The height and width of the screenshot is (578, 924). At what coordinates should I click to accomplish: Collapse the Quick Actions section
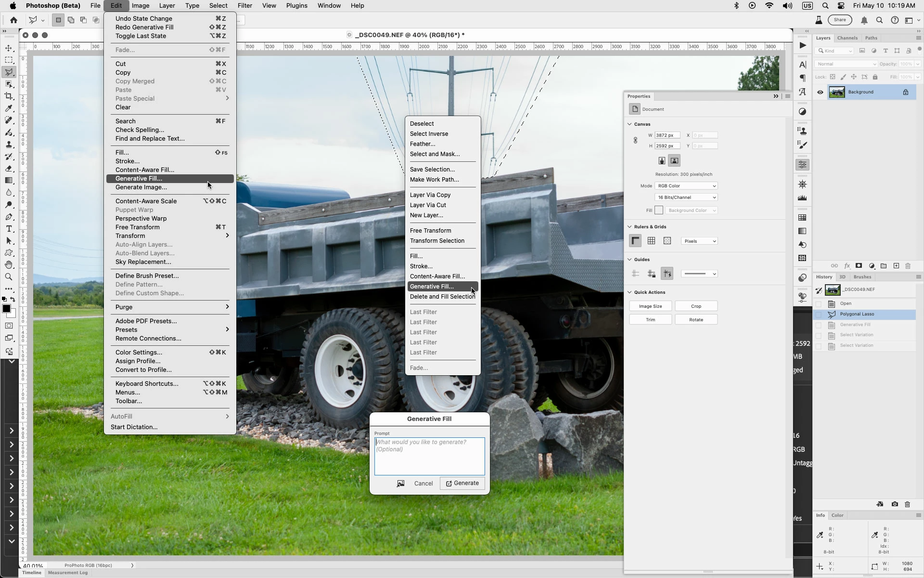pyautogui.click(x=629, y=292)
